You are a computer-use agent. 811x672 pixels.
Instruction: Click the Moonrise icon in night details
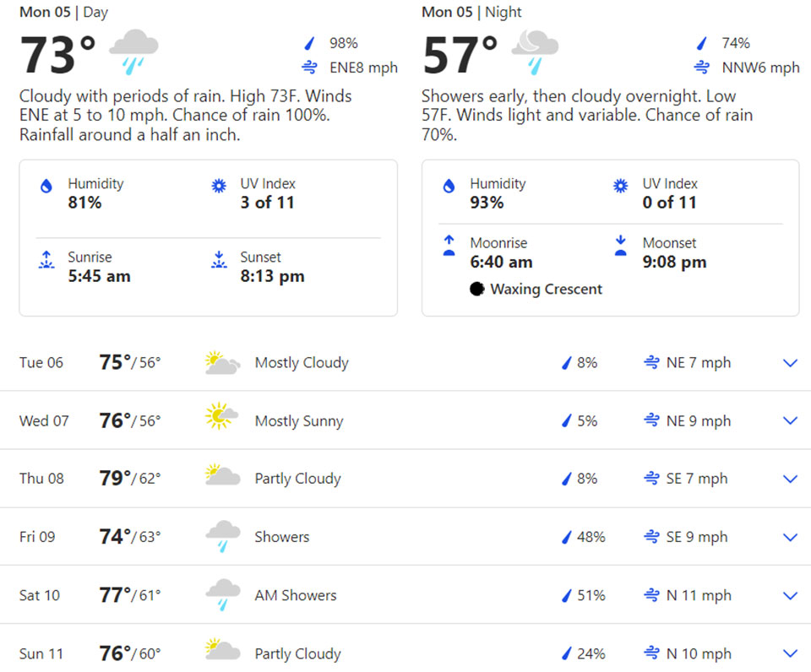pyautogui.click(x=449, y=247)
